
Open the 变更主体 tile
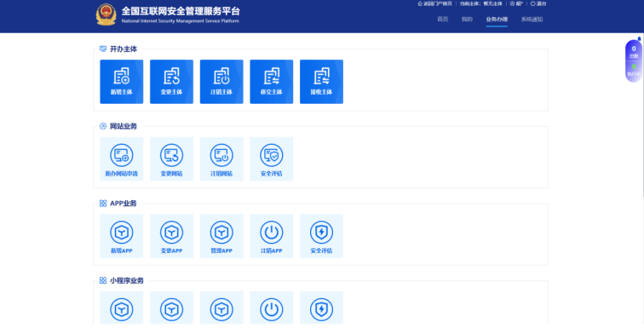[171, 81]
